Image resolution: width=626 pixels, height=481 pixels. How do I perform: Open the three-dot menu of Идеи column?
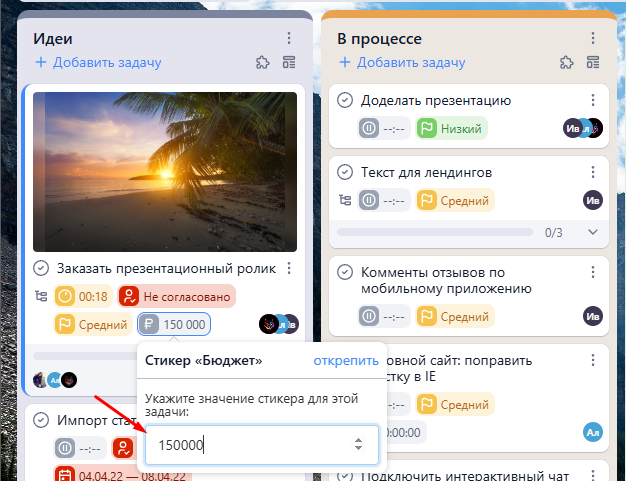289,38
